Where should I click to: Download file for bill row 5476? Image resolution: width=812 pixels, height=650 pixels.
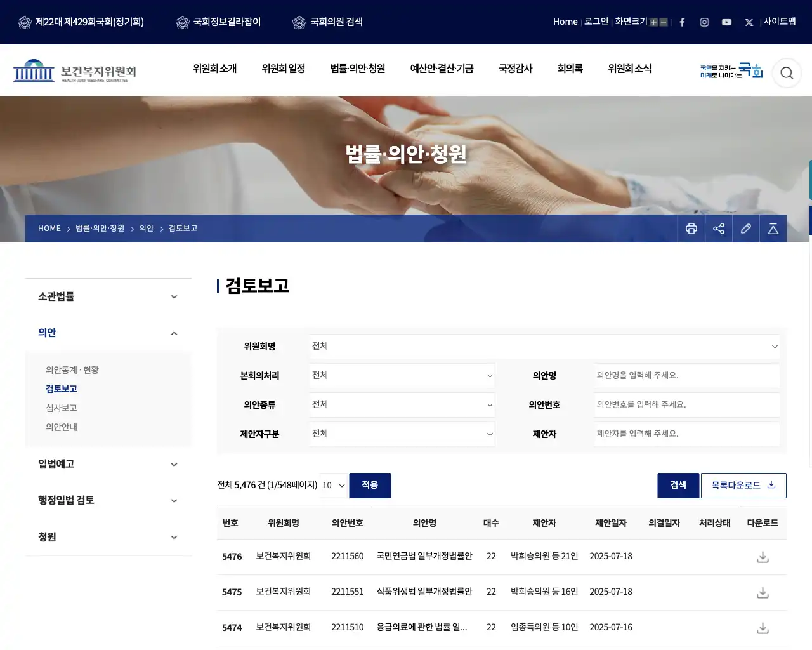pos(763,557)
